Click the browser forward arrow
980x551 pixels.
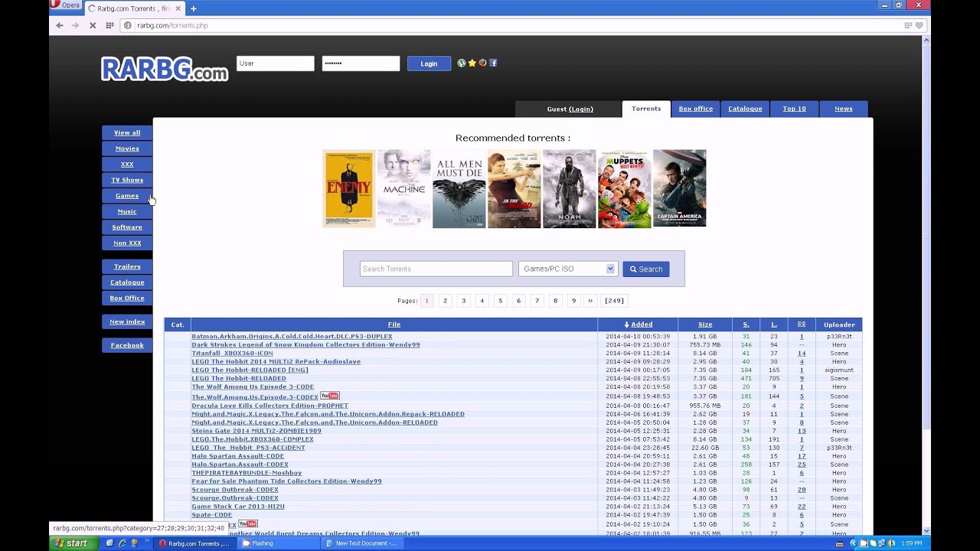[75, 25]
